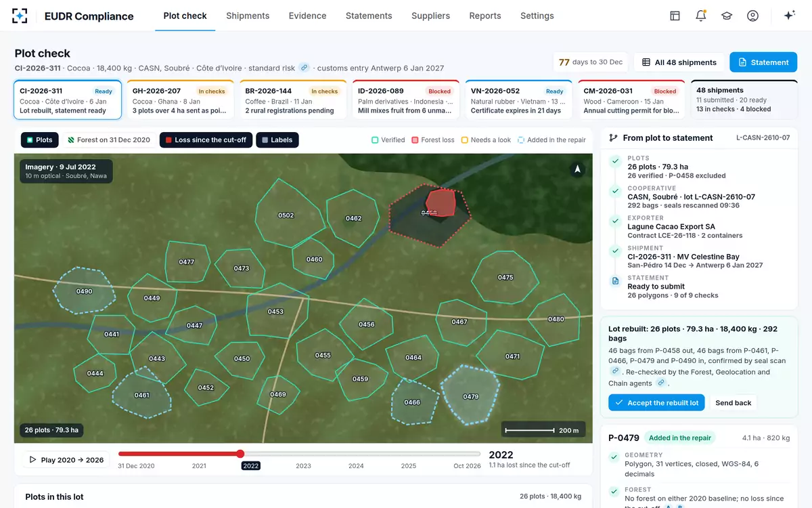This screenshot has width=812, height=508.
Task: Click the Exporter step check icon
Action: click(615, 221)
